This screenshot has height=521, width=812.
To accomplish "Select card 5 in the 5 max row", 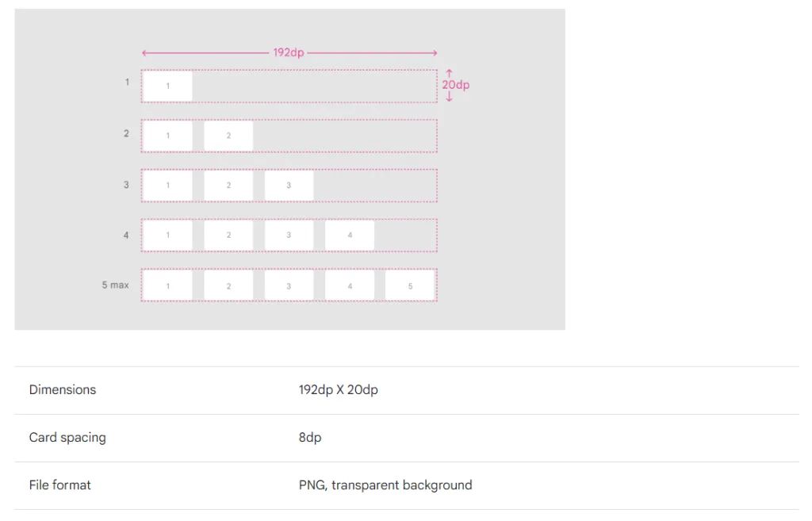I will (410, 285).
